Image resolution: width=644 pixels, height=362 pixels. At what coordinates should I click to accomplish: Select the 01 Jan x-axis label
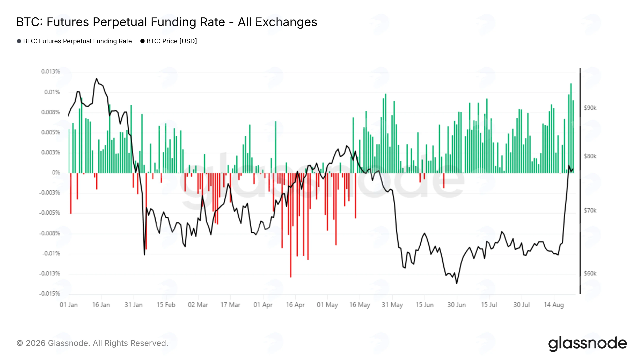coord(69,305)
